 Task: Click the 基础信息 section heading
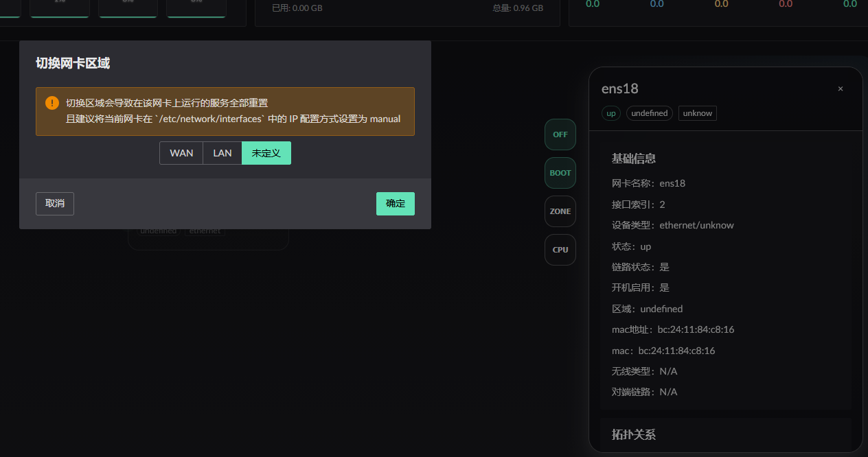point(634,159)
